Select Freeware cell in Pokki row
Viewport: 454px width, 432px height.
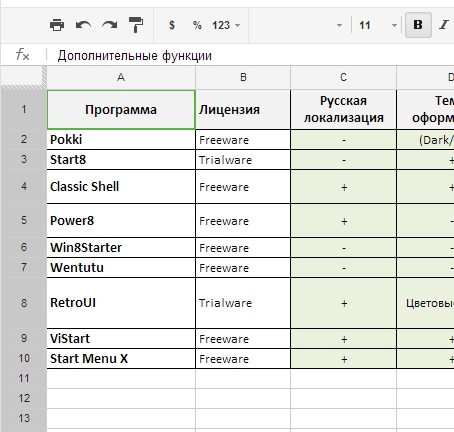pos(243,140)
